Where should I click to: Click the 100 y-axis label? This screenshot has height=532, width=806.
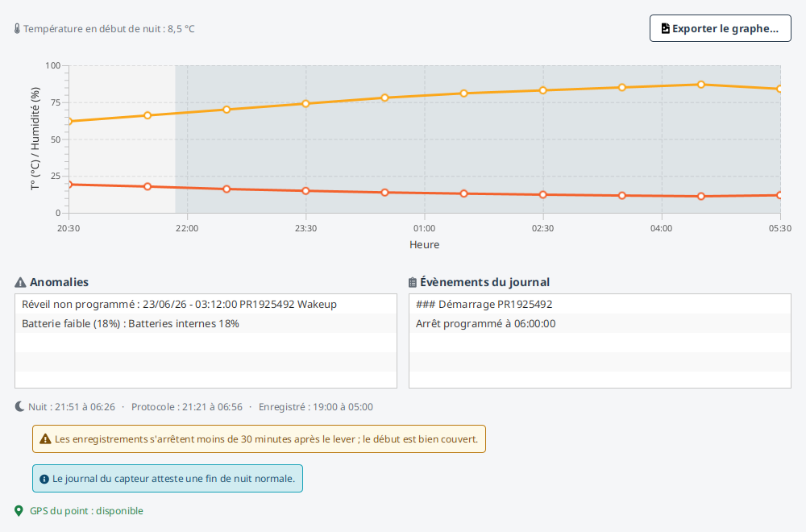tap(53, 65)
